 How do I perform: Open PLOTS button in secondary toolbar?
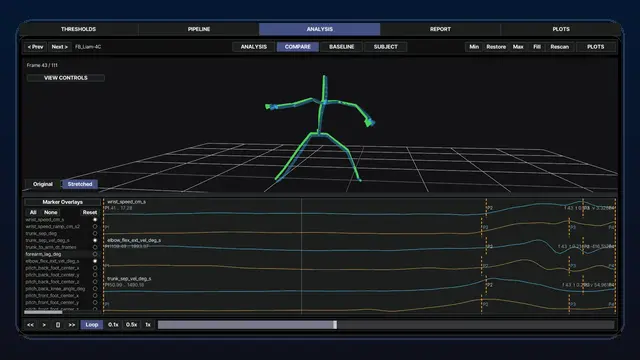[596, 47]
